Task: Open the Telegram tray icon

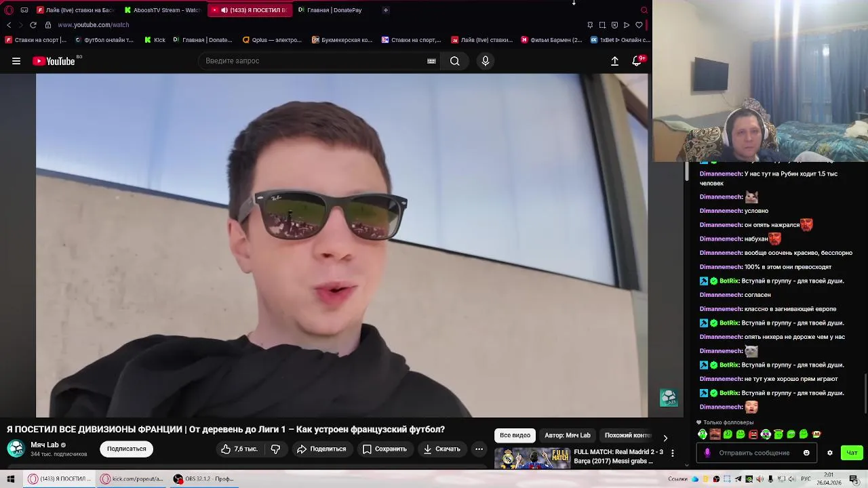Action: 738,479
